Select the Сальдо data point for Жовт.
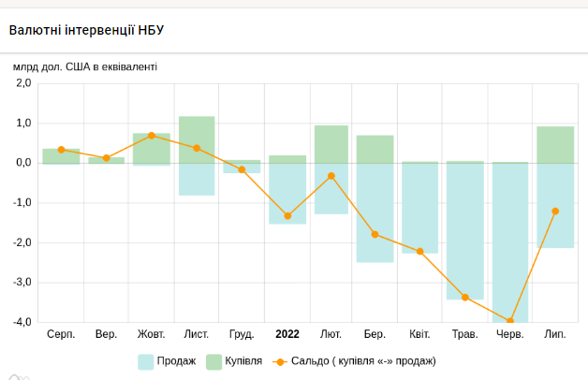The image size is (588, 380). (152, 136)
